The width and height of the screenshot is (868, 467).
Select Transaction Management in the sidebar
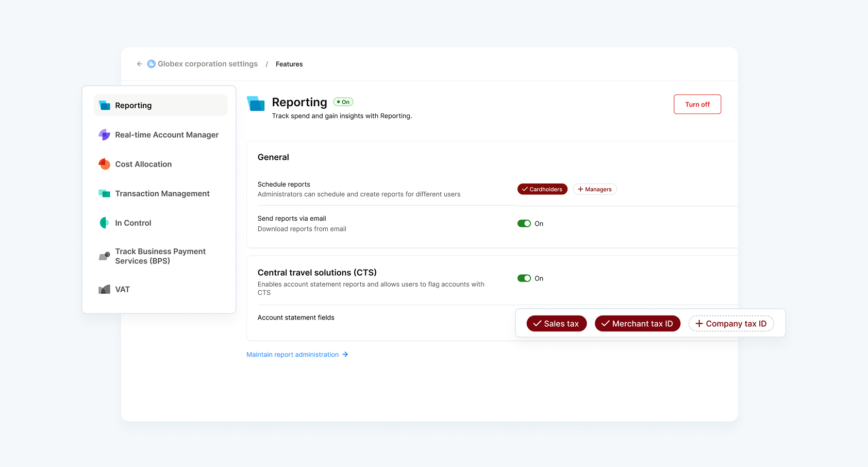(x=162, y=194)
